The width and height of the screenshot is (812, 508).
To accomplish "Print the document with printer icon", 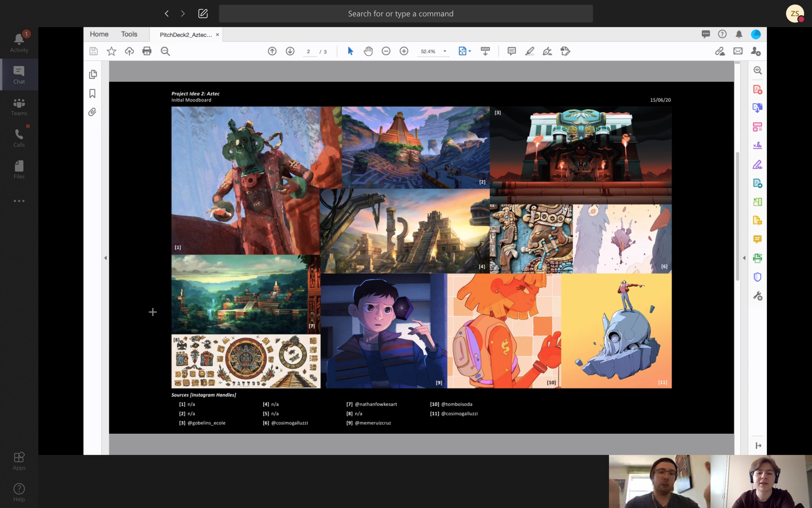I will pos(147,51).
